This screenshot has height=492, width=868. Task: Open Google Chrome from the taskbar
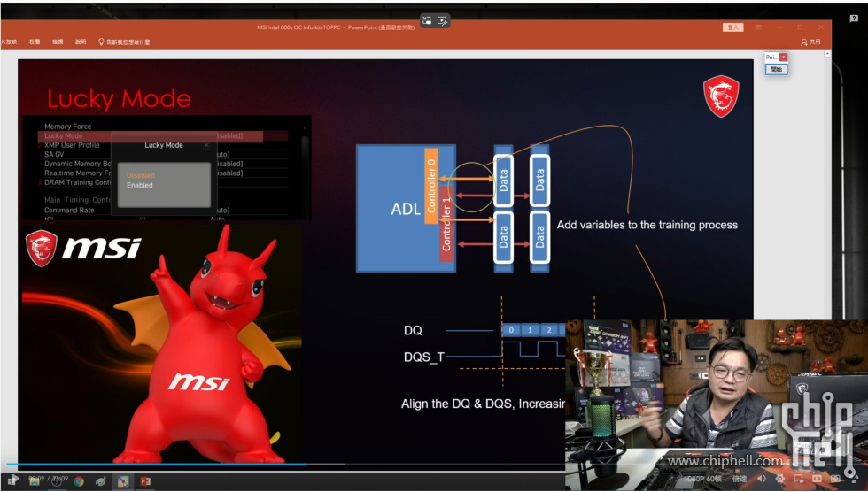(x=79, y=481)
